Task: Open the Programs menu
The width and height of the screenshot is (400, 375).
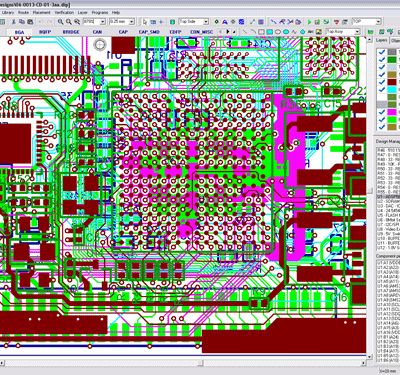Action: tap(100, 12)
